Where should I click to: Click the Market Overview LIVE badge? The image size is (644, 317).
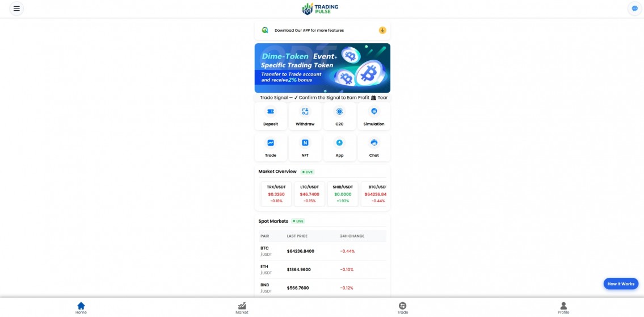coord(308,172)
